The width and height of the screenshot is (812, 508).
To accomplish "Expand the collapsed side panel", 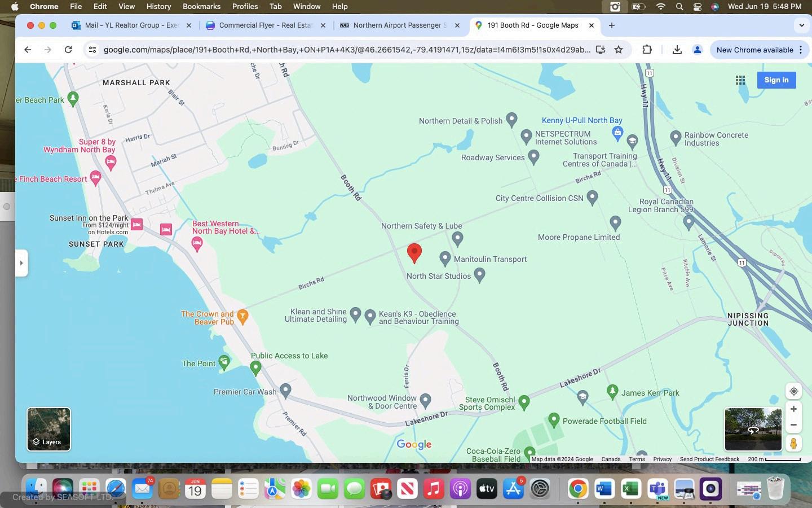I will click(x=21, y=263).
